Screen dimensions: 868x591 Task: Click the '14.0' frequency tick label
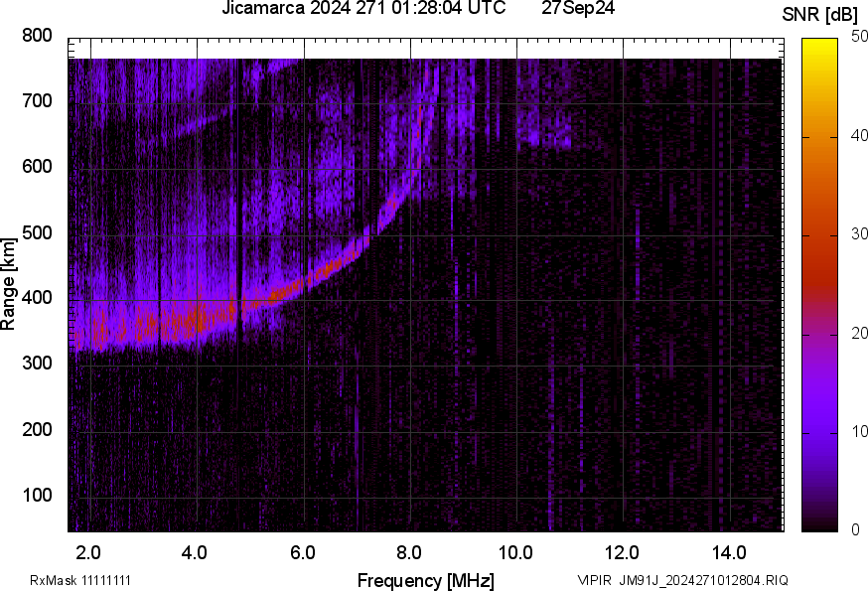[x=729, y=551]
